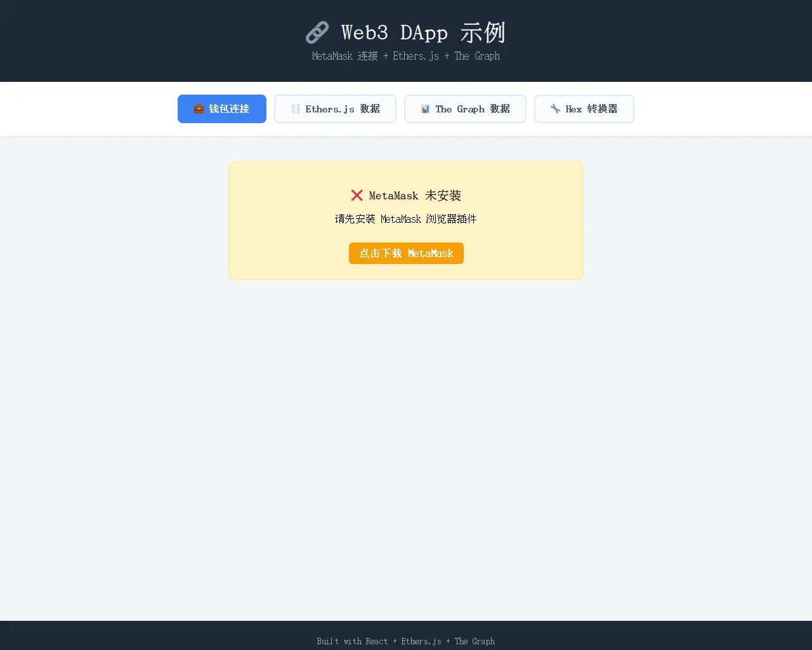The image size is (812, 650).
Task: Open The Graph 数据 tab
Action: coord(465,109)
